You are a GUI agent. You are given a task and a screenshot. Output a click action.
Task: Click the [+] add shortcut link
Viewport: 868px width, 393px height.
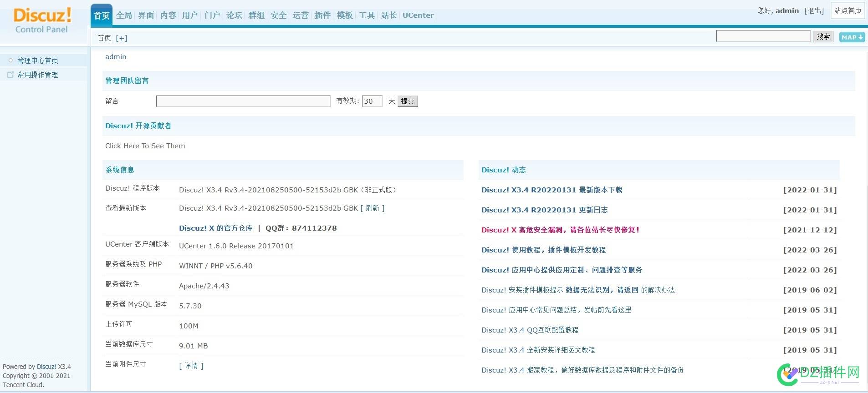[x=122, y=38]
